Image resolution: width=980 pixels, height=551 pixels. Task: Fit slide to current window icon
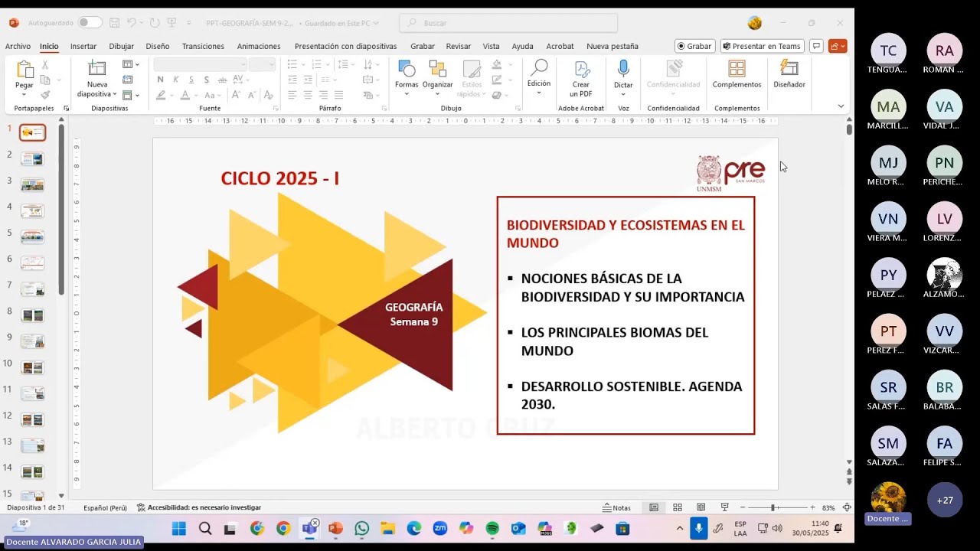[x=847, y=507]
